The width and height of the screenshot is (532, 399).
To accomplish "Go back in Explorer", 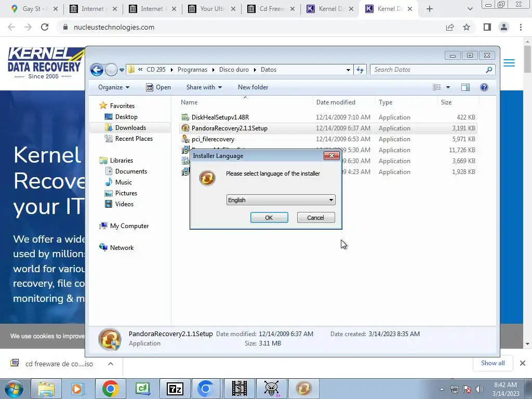I will pyautogui.click(x=97, y=70).
